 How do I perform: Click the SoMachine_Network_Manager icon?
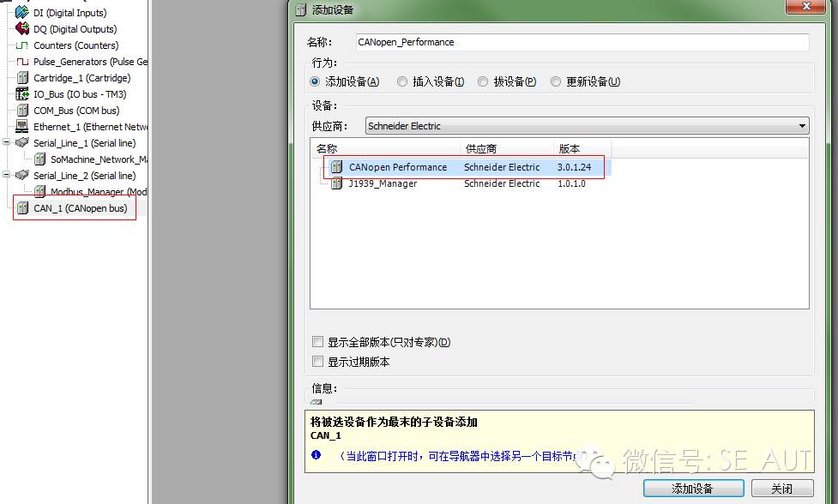(x=39, y=159)
